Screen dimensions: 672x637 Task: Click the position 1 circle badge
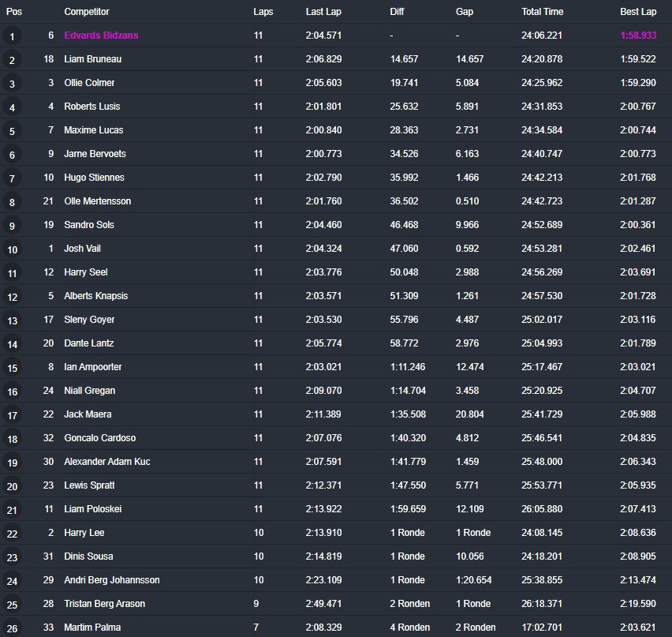(x=12, y=36)
